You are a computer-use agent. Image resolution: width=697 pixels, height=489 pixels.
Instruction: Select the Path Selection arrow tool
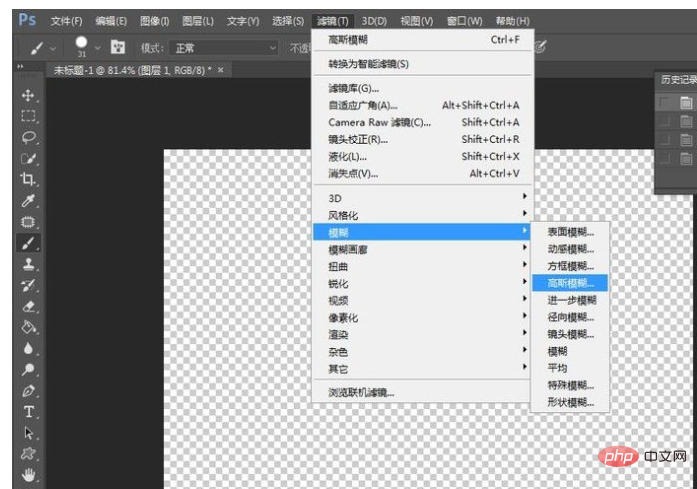click(x=28, y=433)
